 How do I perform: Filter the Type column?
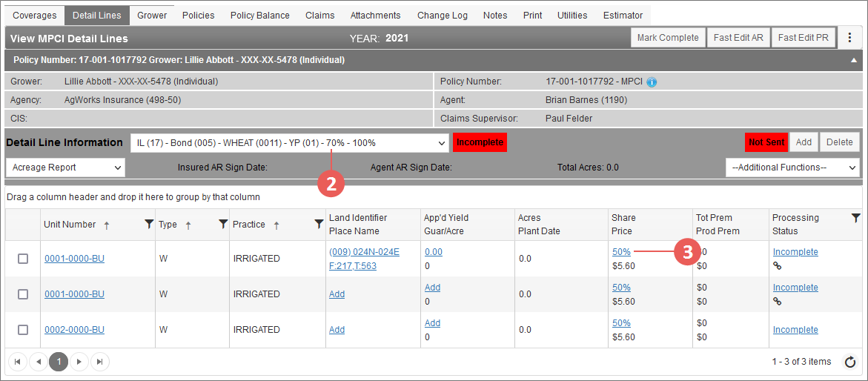pyautogui.click(x=222, y=225)
